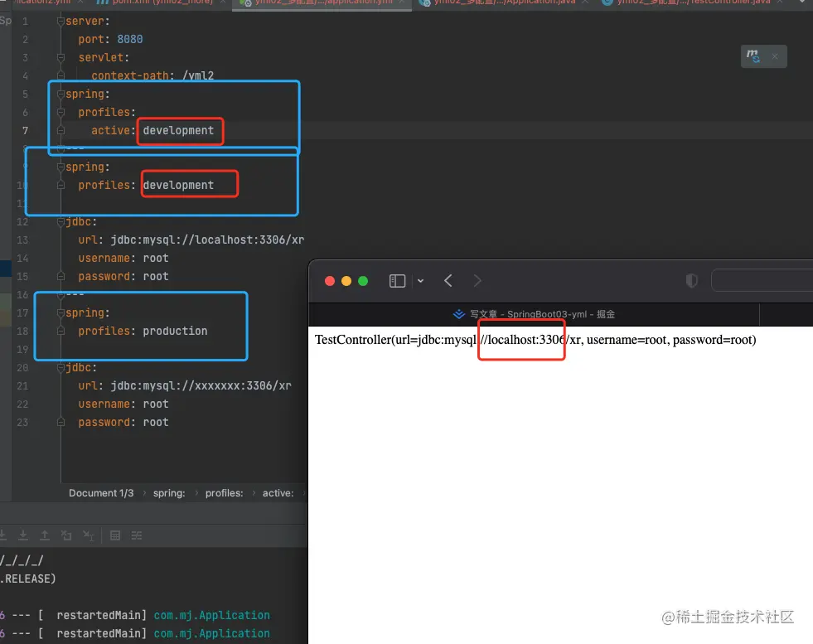Image resolution: width=813 pixels, height=644 pixels.
Task: Click the evaluate expression calculator icon
Action: [115, 535]
